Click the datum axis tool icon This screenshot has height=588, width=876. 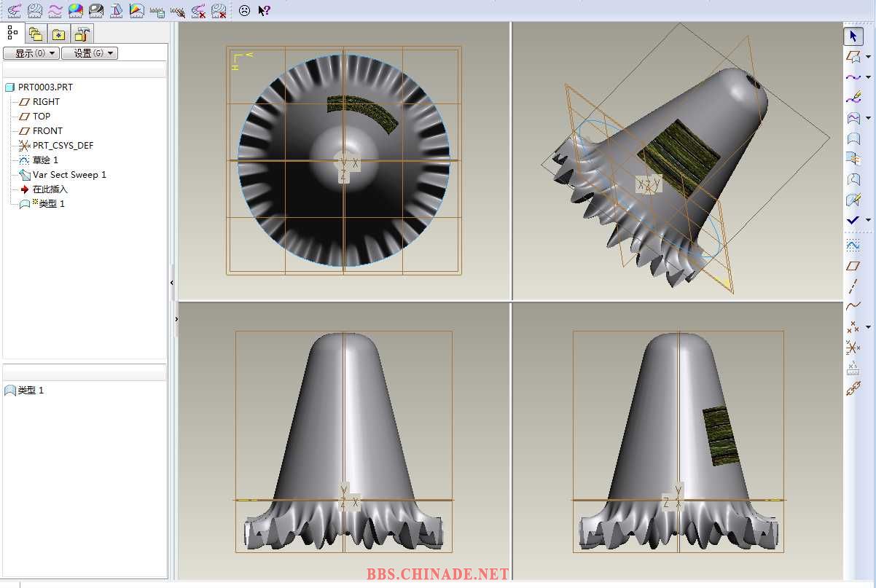point(853,286)
